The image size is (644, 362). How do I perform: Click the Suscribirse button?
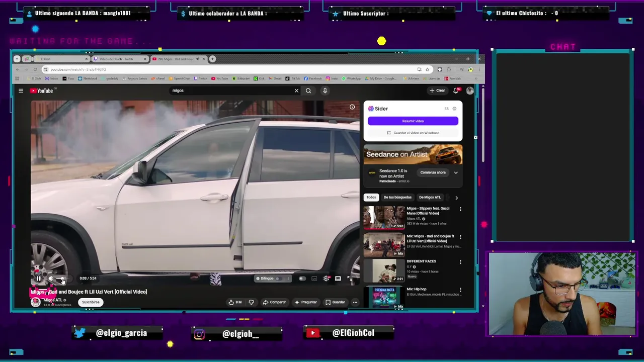tap(91, 302)
